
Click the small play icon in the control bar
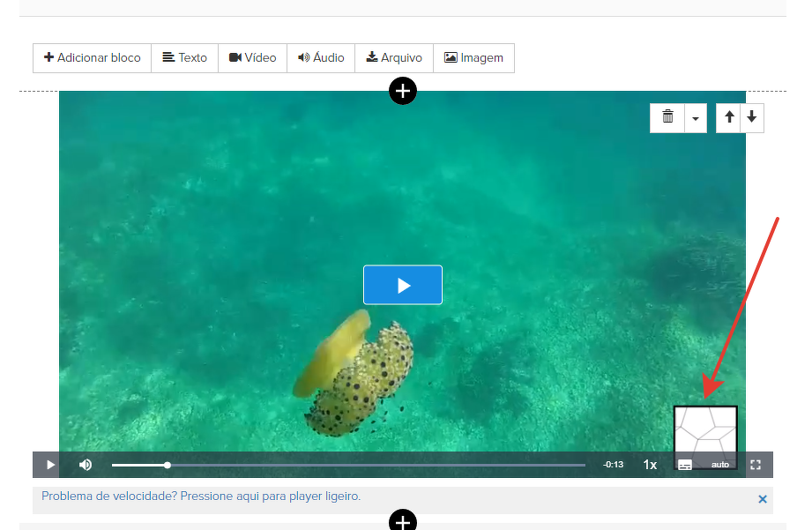tap(50, 465)
